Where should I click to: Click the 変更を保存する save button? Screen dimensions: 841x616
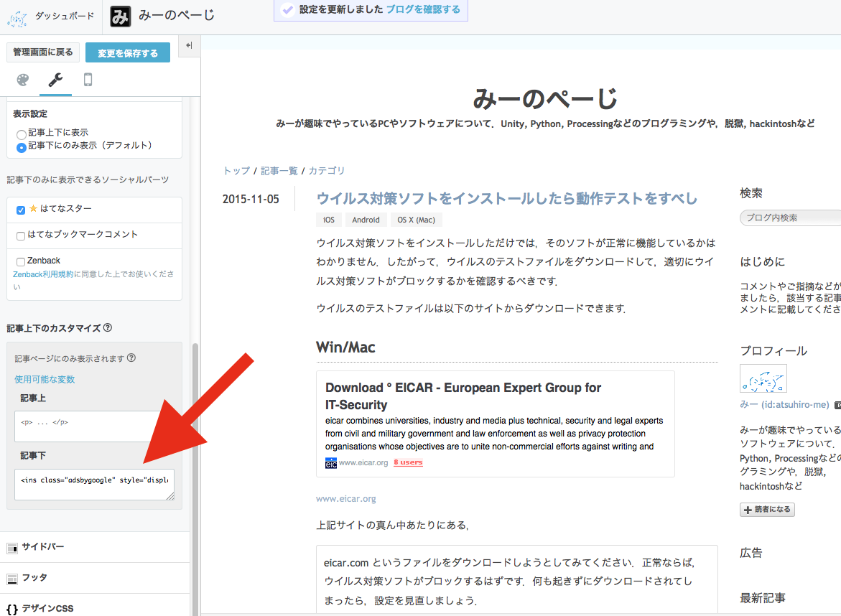click(127, 52)
